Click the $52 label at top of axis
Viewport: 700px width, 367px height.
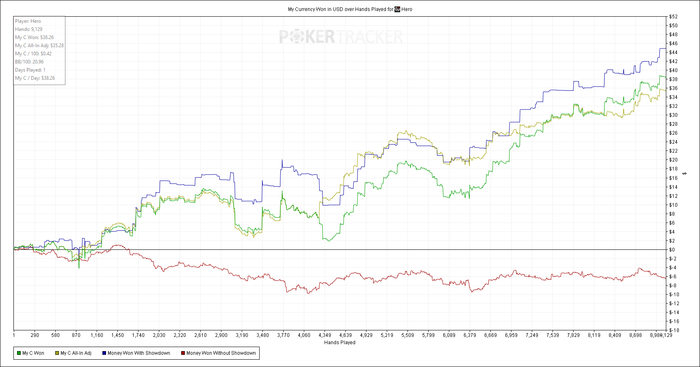(x=674, y=17)
